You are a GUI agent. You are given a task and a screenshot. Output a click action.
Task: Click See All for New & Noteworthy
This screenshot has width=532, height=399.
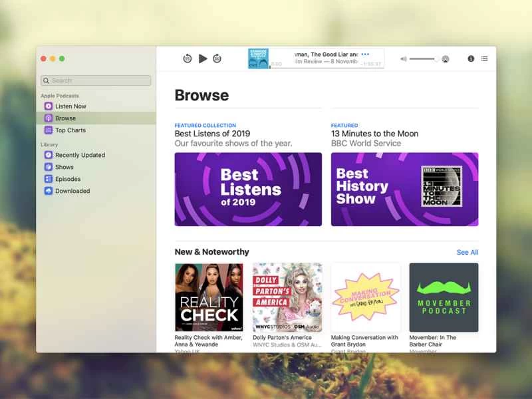(467, 253)
